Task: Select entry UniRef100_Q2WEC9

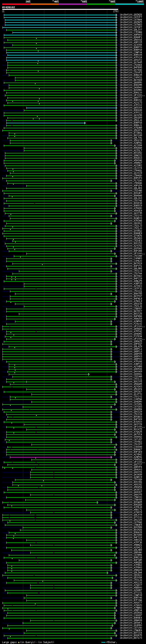Action: pos(131,477)
